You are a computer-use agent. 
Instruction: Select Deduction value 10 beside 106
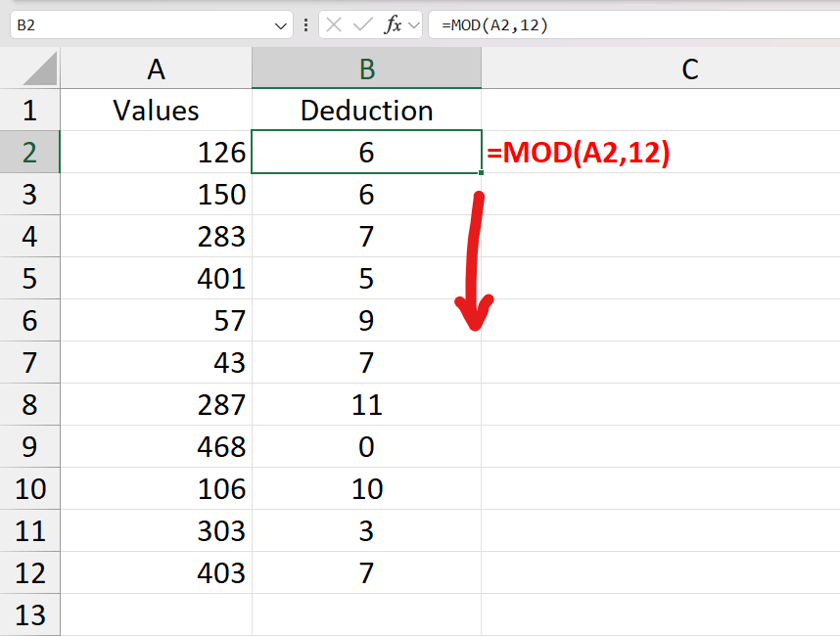366,488
